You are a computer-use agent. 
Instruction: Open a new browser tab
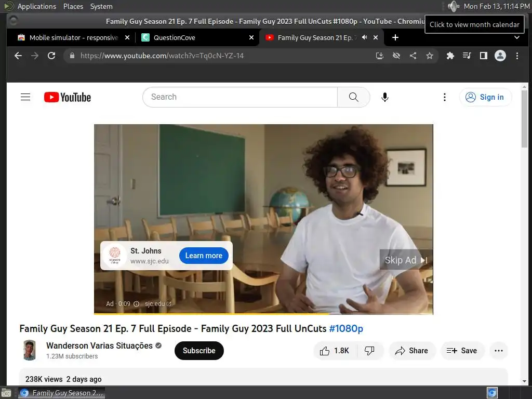pyautogui.click(x=395, y=37)
